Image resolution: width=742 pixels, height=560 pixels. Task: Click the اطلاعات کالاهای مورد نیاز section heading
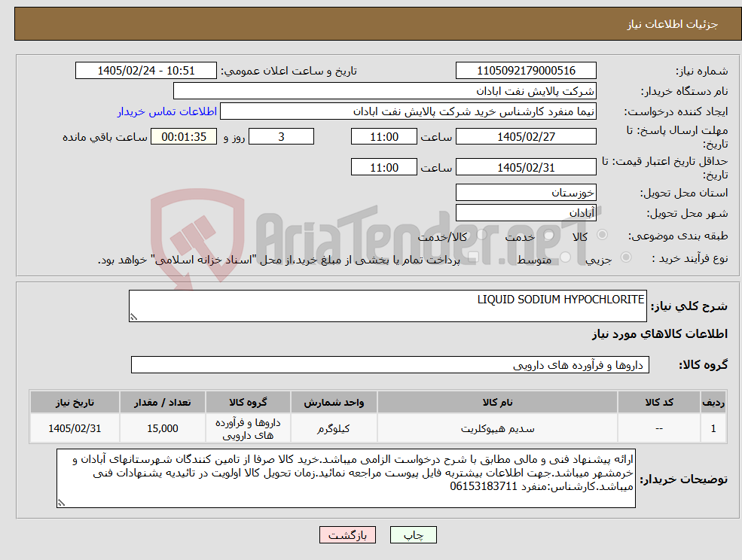coord(660,334)
